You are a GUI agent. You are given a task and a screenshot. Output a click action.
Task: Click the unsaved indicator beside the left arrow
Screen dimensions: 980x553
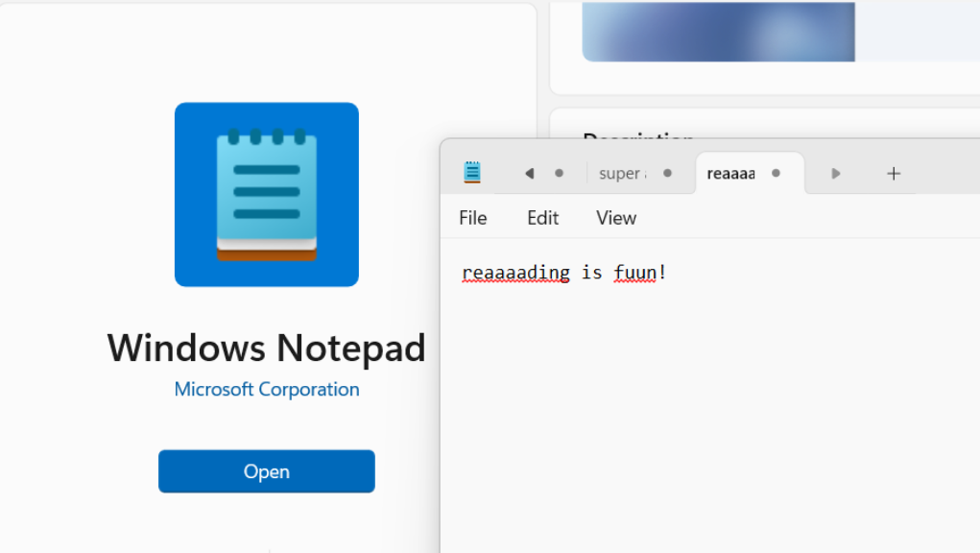tap(559, 173)
